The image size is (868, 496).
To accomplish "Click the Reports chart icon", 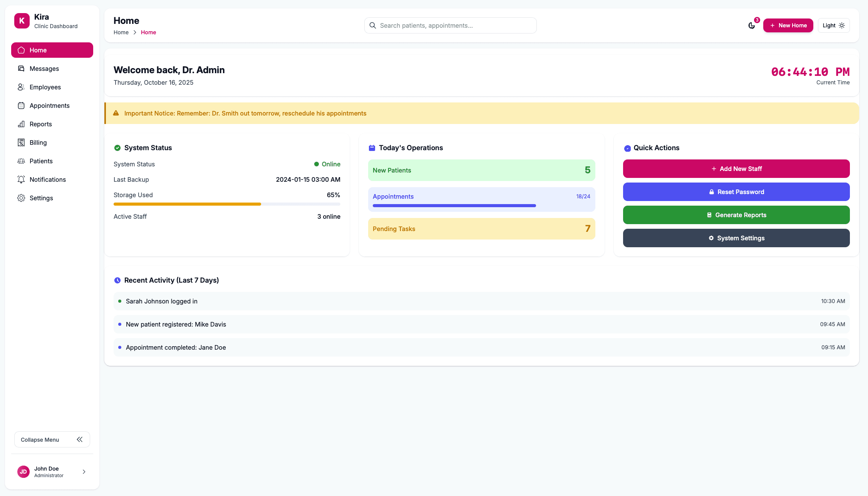I will (21, 124).
